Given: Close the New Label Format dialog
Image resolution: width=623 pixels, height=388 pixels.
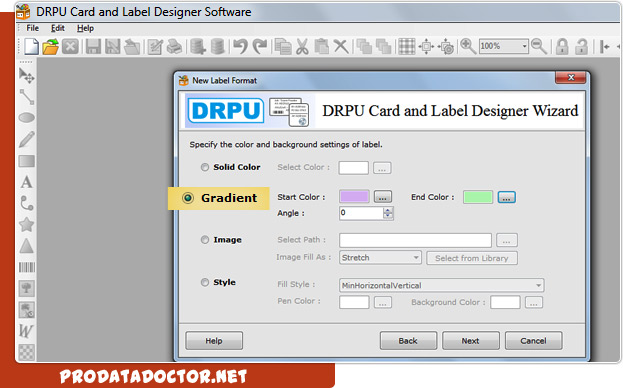Looking at the screenshot, I should pyautogui.click(x=571, y=77).
